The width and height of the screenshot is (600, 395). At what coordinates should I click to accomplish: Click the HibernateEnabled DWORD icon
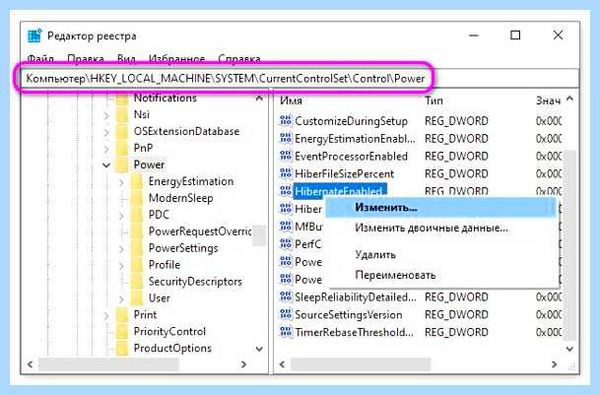[285, 191]
